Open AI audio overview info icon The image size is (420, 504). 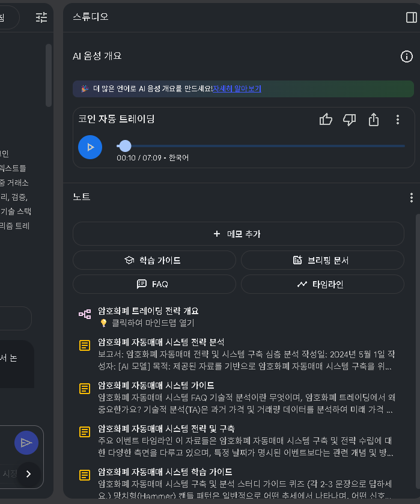coord(407,56)
